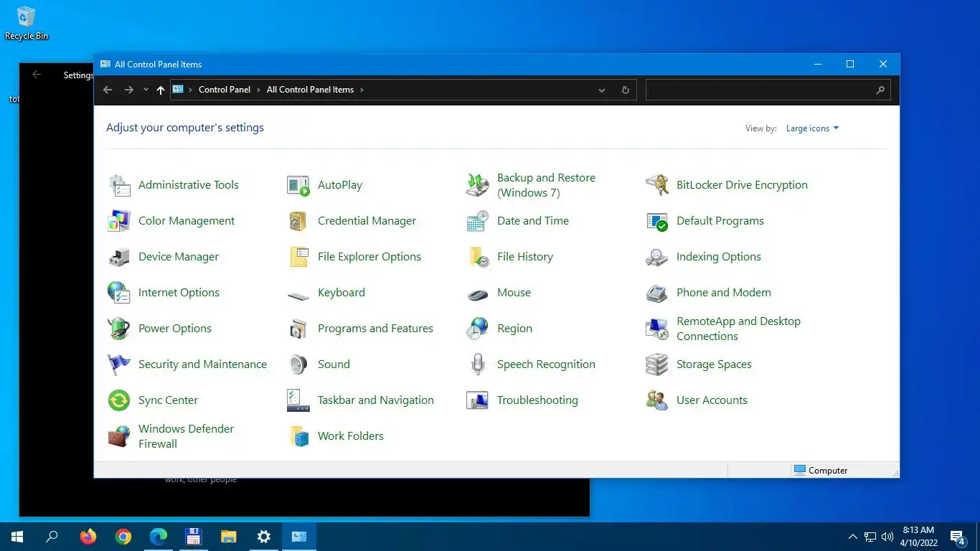Open the Sound speaker icon
Screen dimensions: 980x551
(298, 364)
